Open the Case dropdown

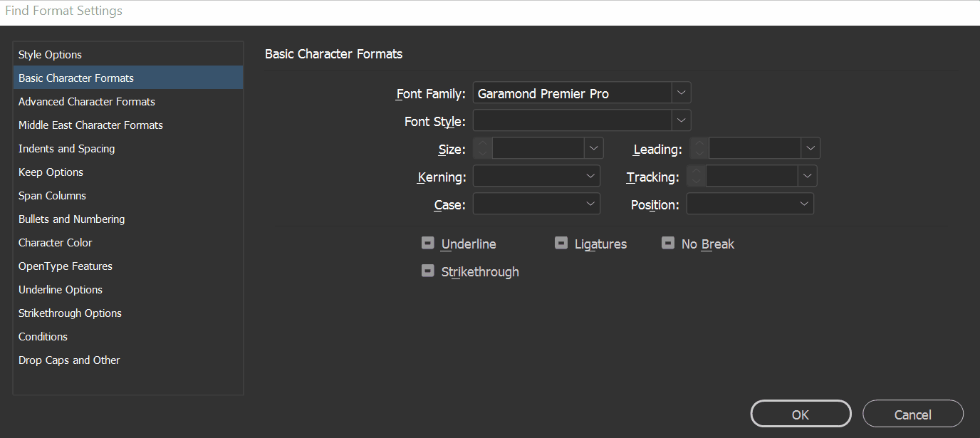pyautogui.click(x=537, y=204)
